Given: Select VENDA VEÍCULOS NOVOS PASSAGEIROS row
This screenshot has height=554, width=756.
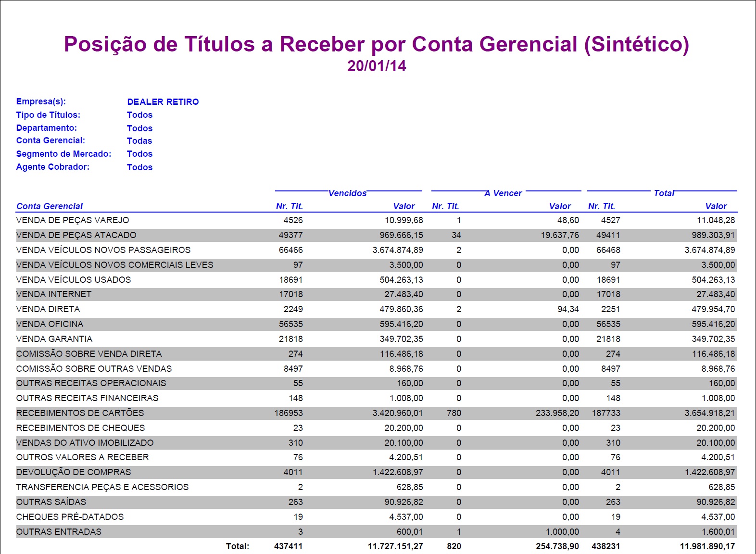Looking at the screenshot, I should [x=377, y=250].
